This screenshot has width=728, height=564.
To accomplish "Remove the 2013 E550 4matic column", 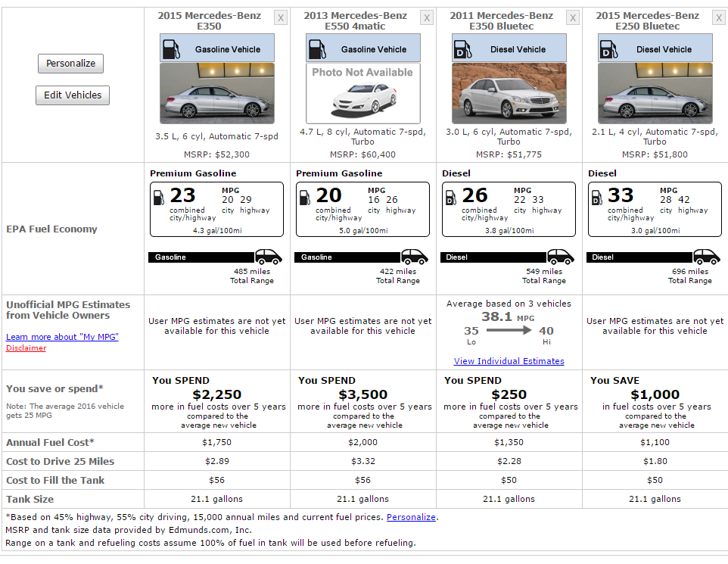I will coord(427,17).
